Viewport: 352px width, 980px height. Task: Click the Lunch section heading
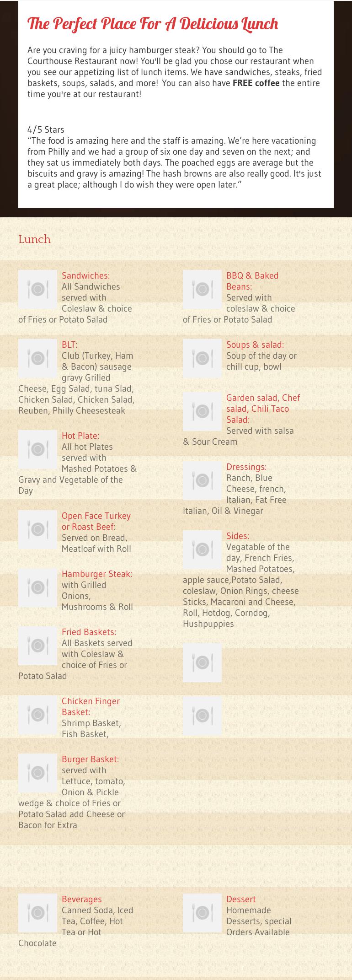34,239
